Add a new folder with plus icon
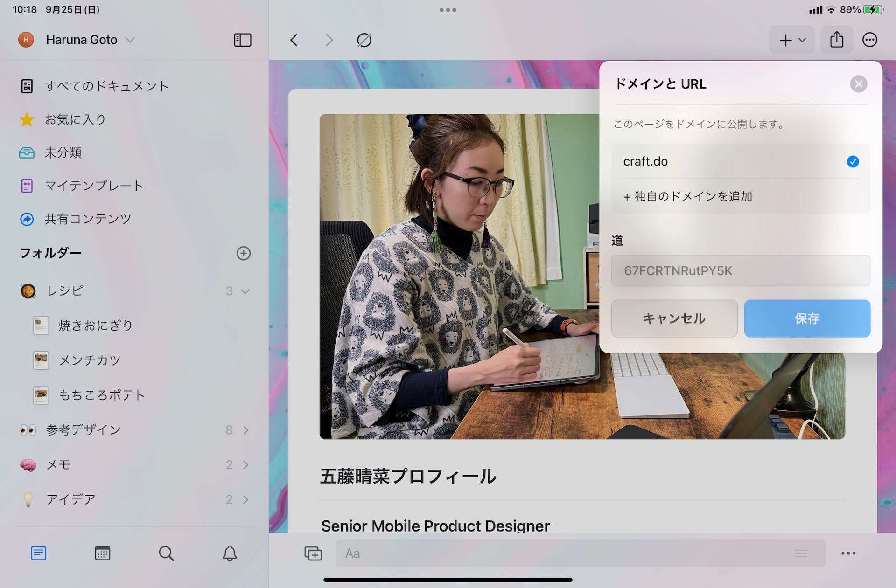 click(x=243, y=253)
